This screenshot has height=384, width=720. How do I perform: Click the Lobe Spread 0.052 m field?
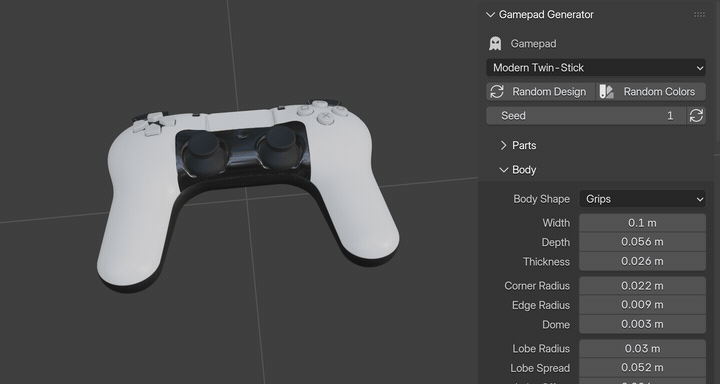point(642,368)
